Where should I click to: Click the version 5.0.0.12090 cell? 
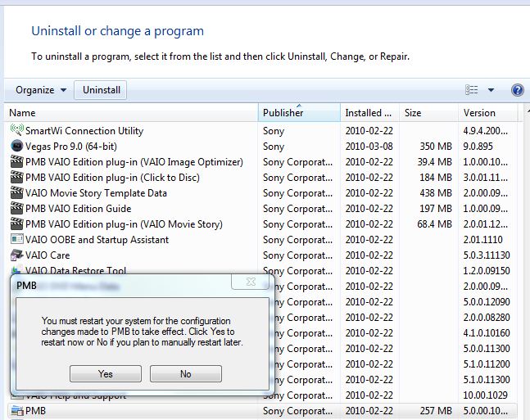coord(487,302)
